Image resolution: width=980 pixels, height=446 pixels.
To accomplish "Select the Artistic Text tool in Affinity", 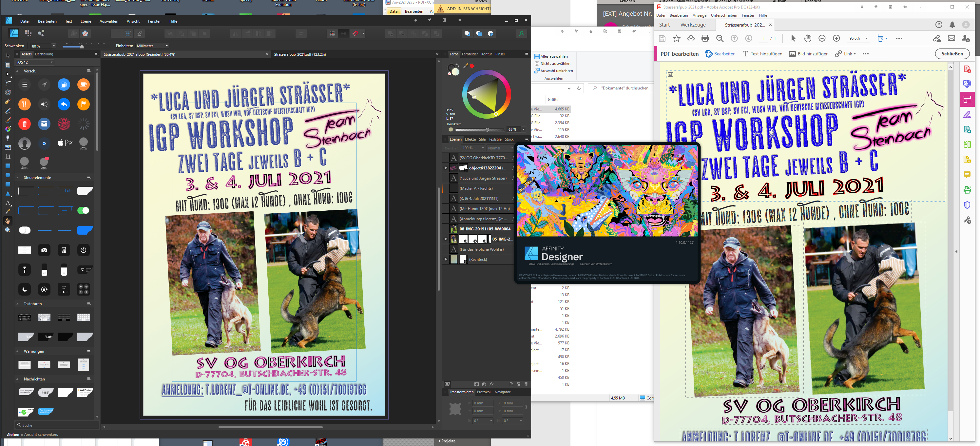I will [8, 203].
